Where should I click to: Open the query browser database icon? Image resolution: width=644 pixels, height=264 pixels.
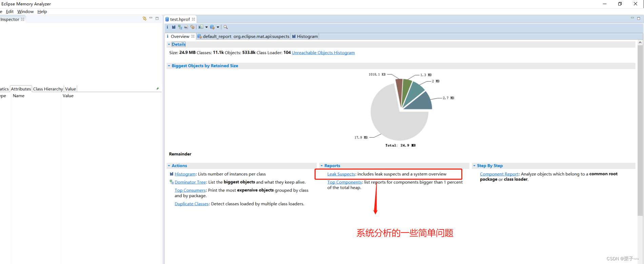pyautogui.click(x=212, y=27)
